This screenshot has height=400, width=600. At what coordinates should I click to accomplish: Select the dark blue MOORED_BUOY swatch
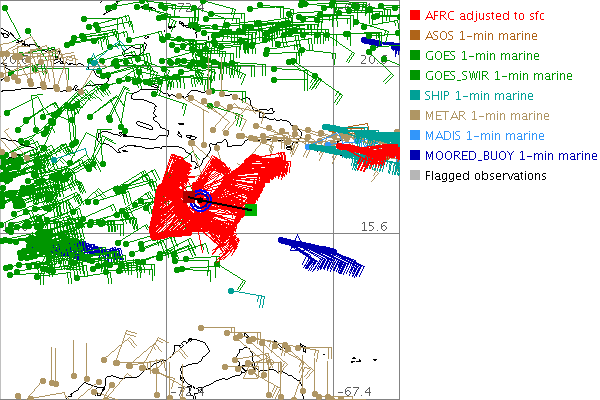pyautogui.click(x=416, y=156)
